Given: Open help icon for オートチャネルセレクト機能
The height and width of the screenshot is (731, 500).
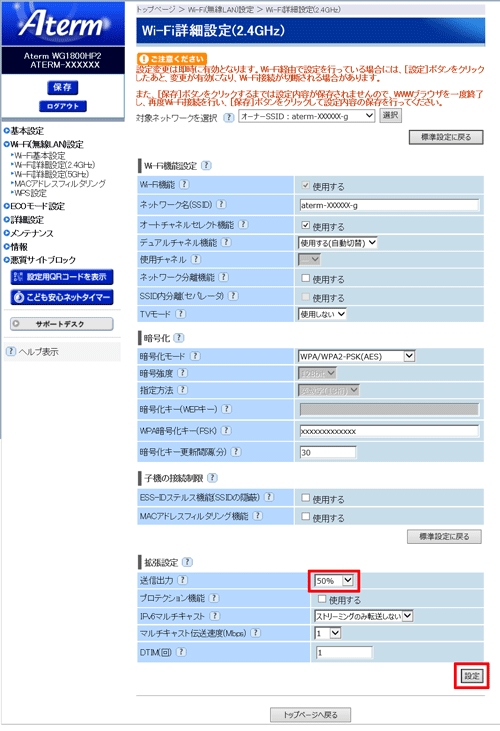Looking at the screenshot, I should pos(243,225).
